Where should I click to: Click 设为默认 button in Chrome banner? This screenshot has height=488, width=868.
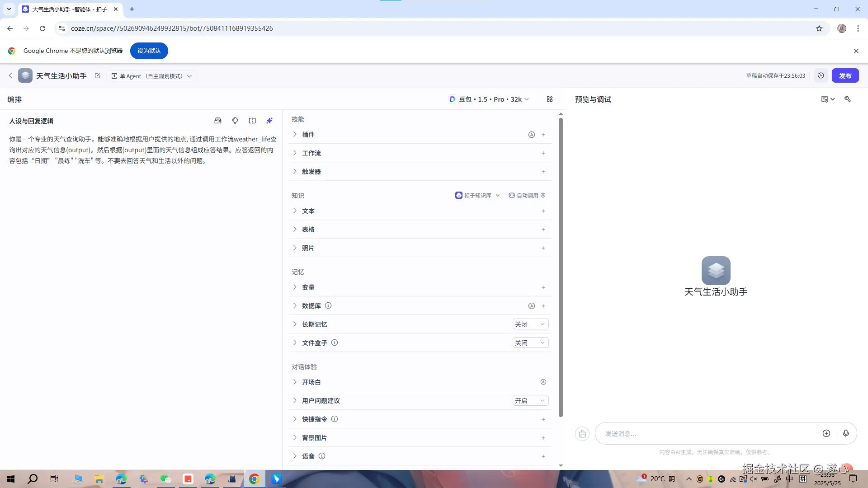[149, 51]
